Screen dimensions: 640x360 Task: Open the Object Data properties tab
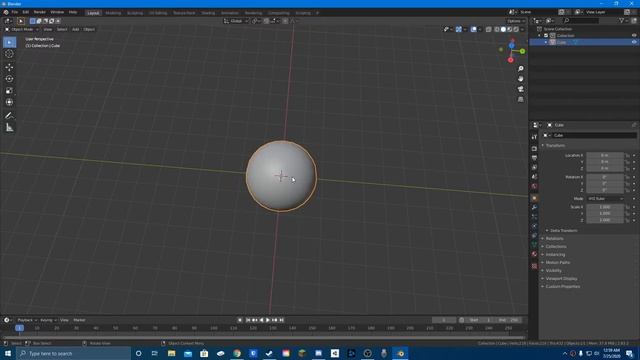[534, 244]
